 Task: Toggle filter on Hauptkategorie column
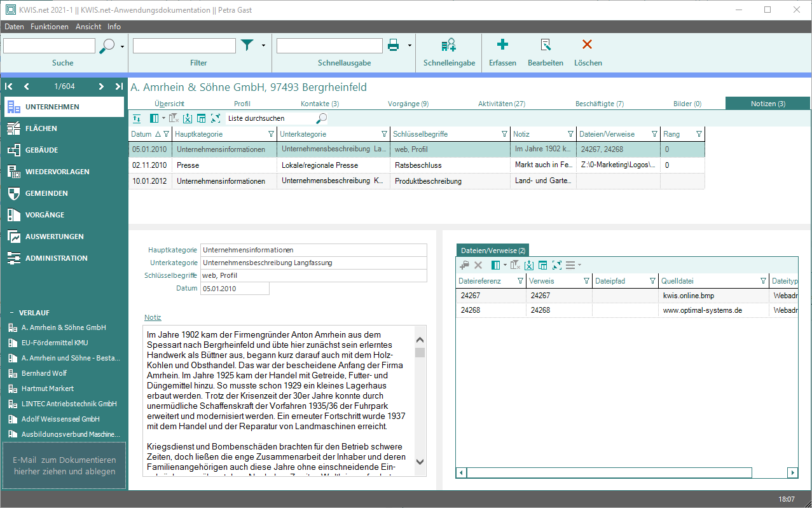click(x=272, y=134)
